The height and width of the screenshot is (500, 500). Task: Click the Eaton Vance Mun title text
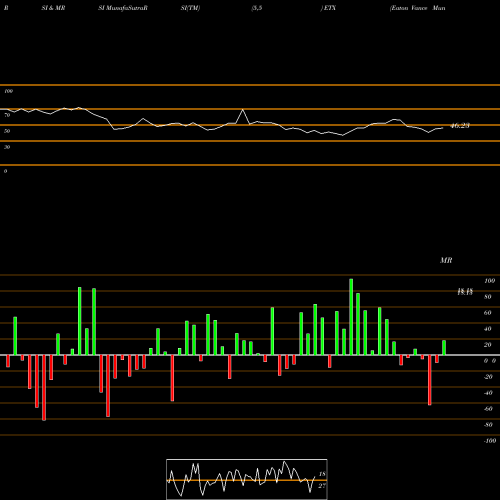pyautogui.click(x=418, y=8)
